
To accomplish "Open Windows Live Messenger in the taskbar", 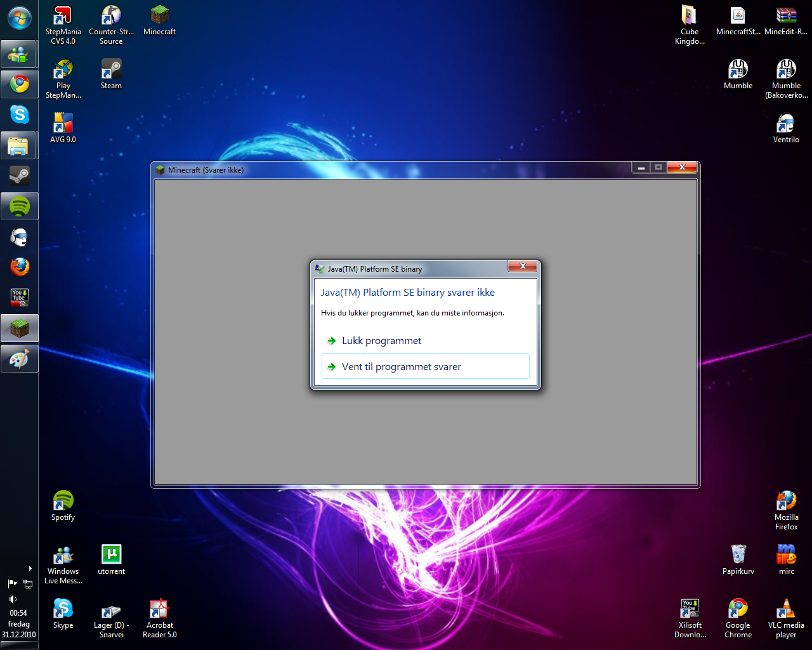I will [19, 54].
